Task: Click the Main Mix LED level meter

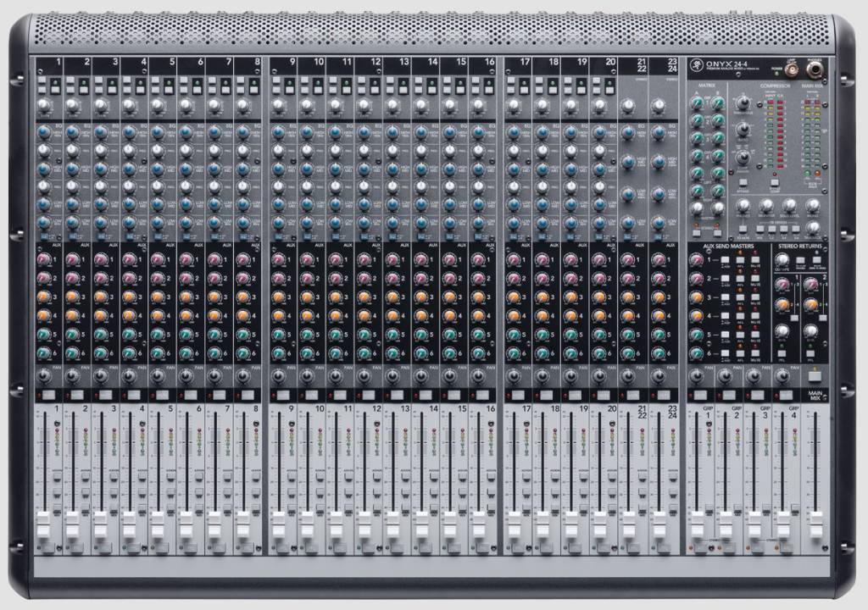Action: [811, 131]
